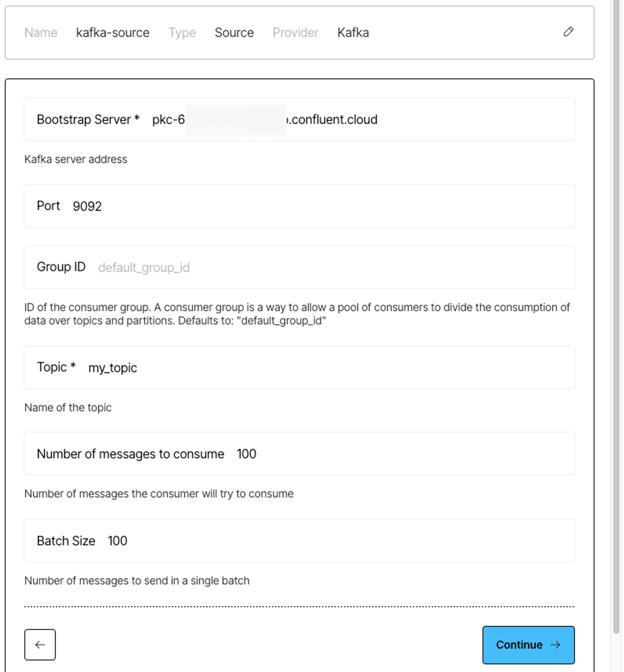Click the 'Kafka' provider value
Screen dimensions: 624x672
pos(353,33)
